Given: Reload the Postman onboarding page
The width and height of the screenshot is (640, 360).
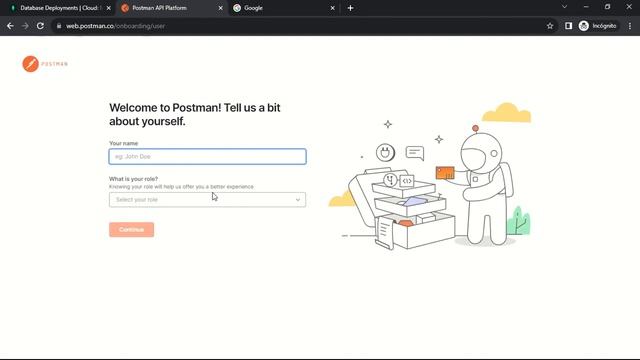Looking at the screenshot, I should 40,26.
